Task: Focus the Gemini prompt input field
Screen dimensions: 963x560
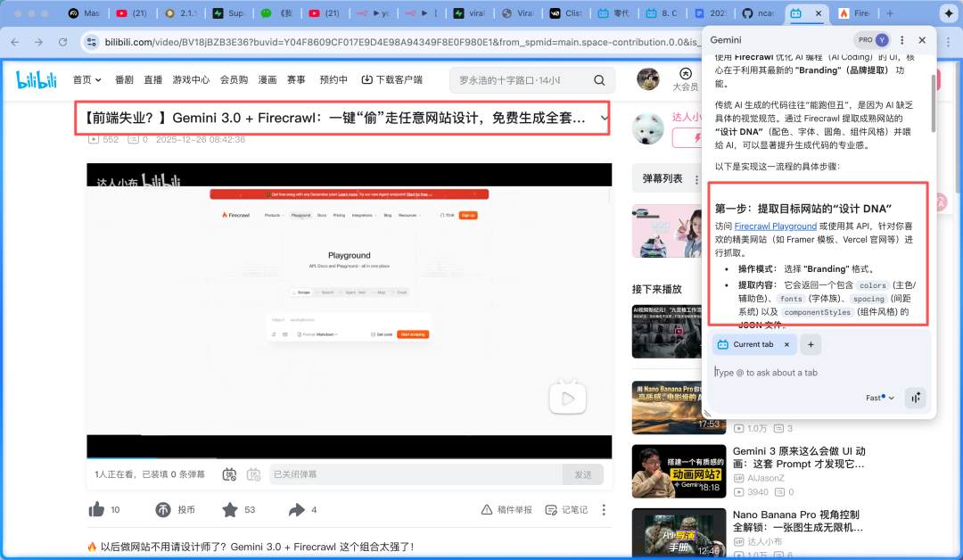Action: tap(819, 373)
